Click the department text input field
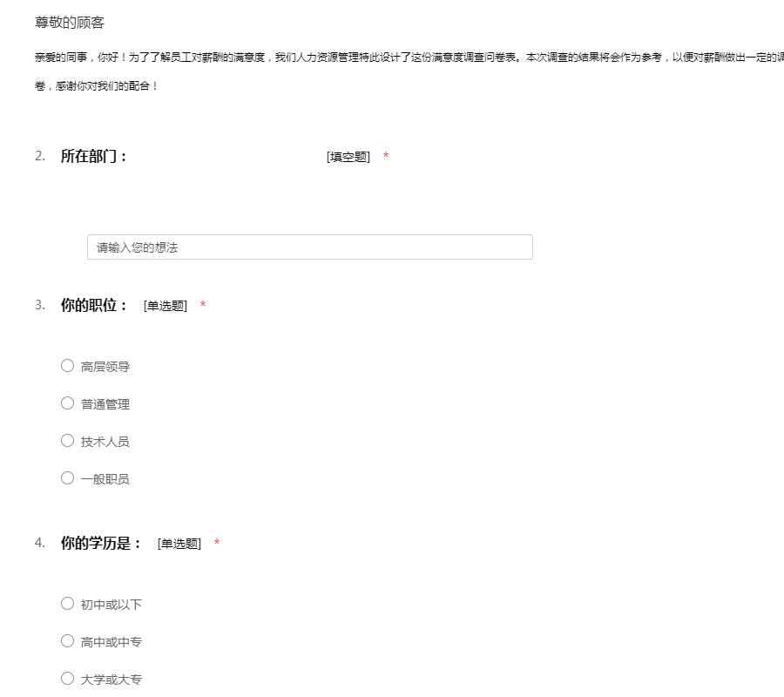Image resolution: width=784 pixels, height=697 pixels. pyautogui.click(x=309, y=247)
